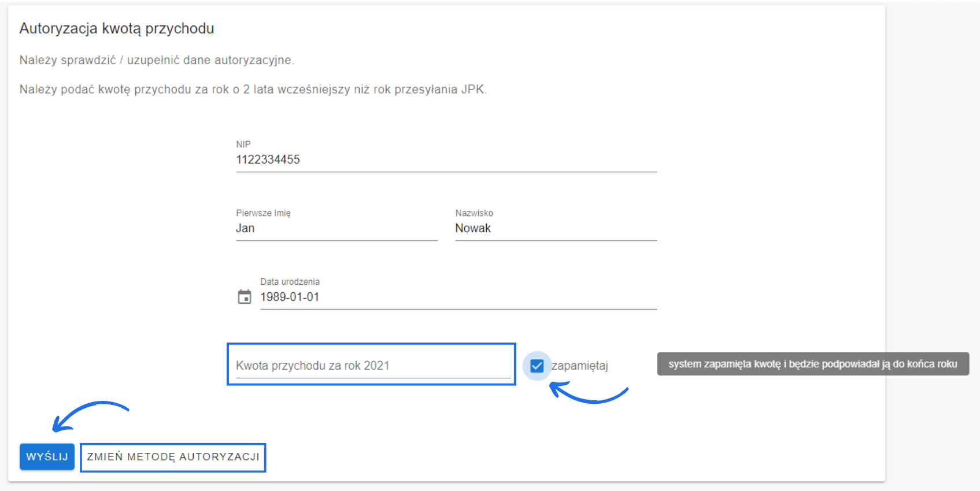
Task: Click the first name field containing Jan
Action: pos(336,228)
